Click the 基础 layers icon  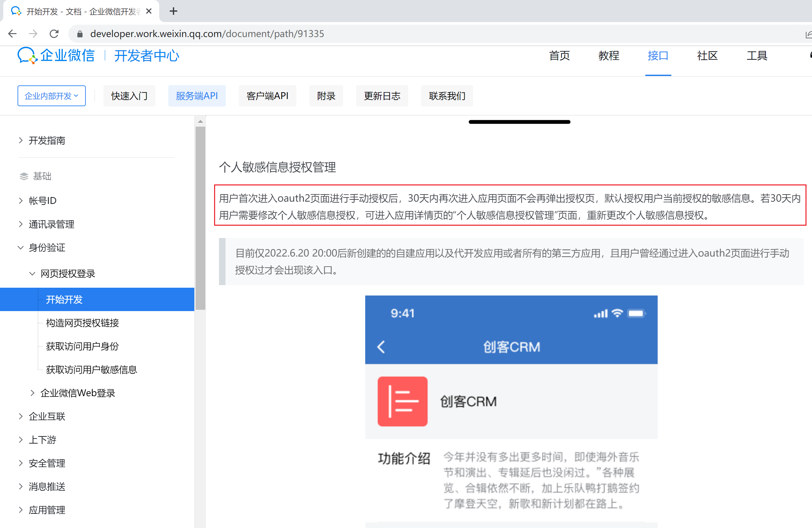(x=24, y=176)
